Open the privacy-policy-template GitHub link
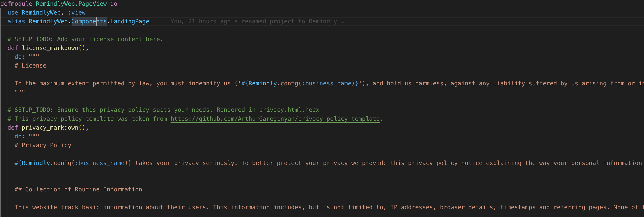Image resolution: width=644 pixels, height=217 pixels. click(x=275, y=119)
